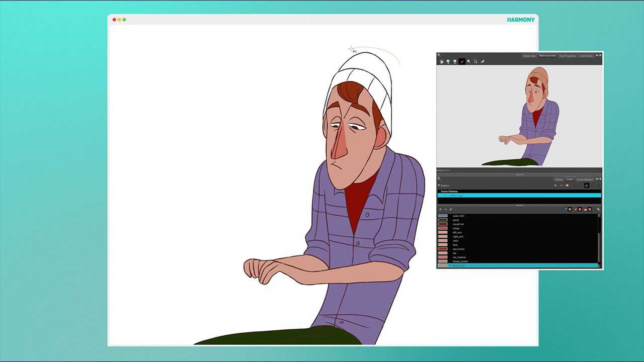The image size is (644, 362).
Task: Open the orange palette folder icon
Action: pos(567,185)
